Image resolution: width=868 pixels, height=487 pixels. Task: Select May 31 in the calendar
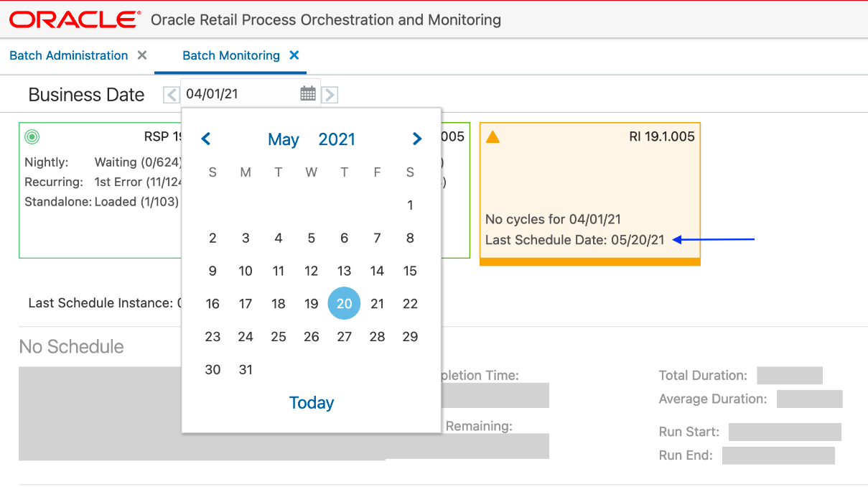point(246,369)
